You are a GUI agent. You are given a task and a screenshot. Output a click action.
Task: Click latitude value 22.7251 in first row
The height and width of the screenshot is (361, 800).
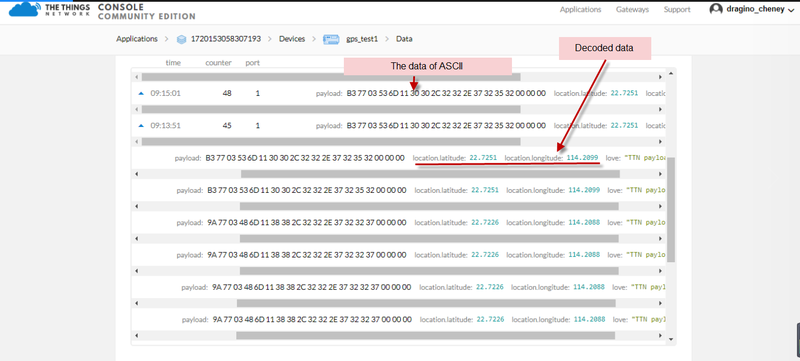[624, 94]
